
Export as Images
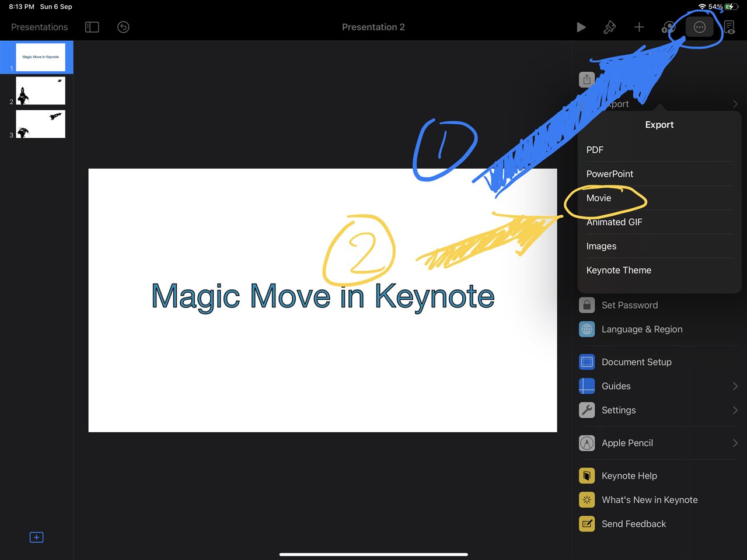[659, 246]
